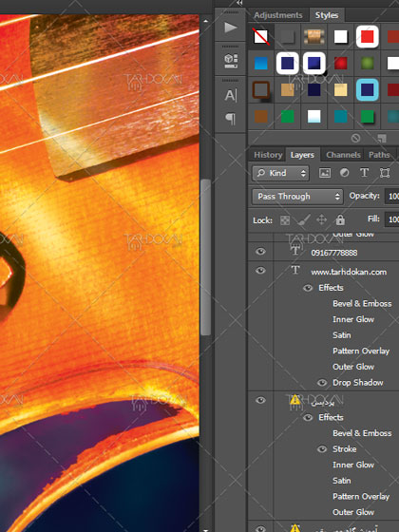Viewport: 399px width, 532px height.
Task: Lock transparent pixels checkerboard icon
Action: [x=285, y=220]
